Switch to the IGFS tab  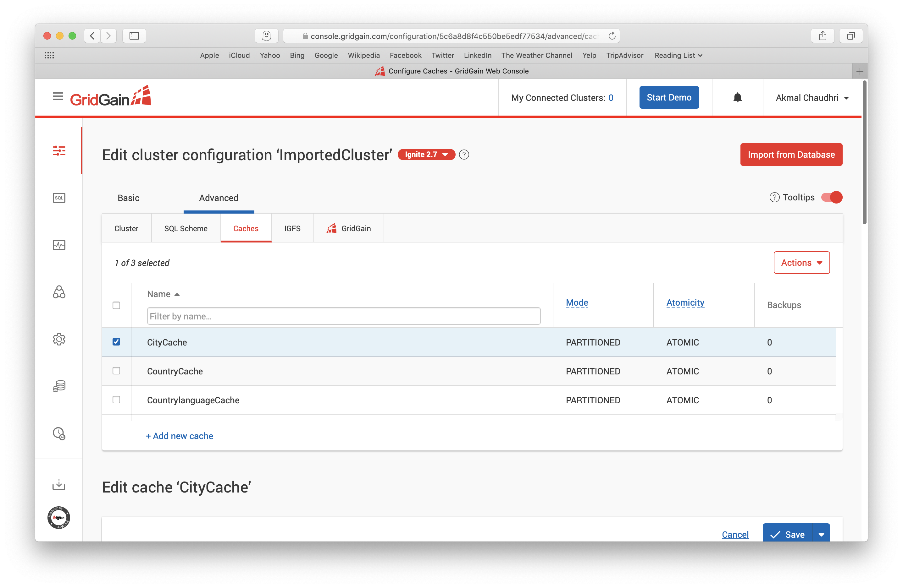coord(291,228)
